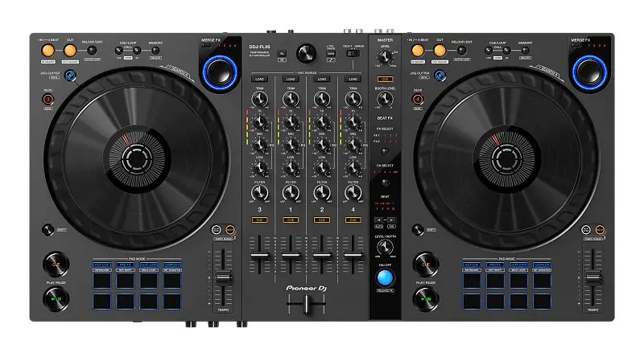The image size is (644, 357).
Task: Toggle the left Deck 3 select button
Action: [48, 101]
